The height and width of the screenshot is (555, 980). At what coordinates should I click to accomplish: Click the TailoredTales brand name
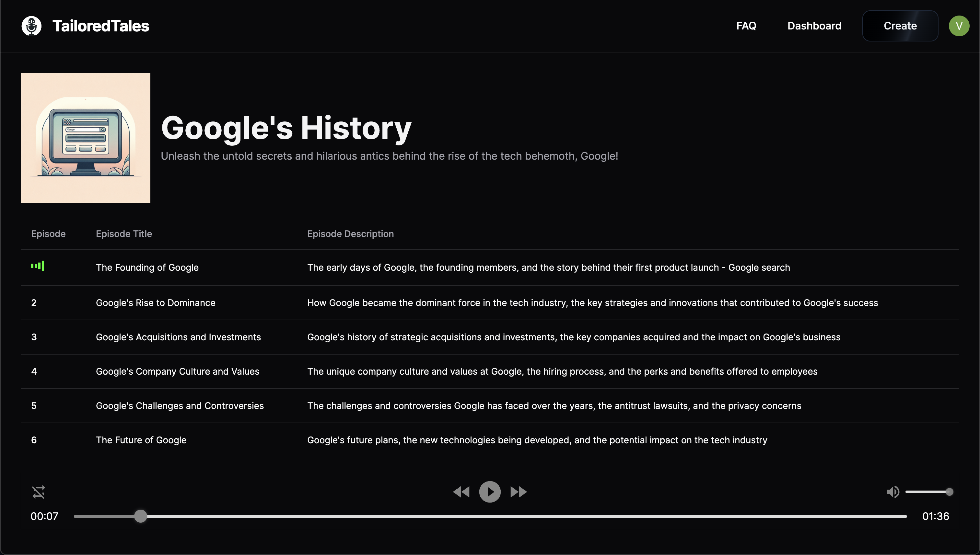101,26
